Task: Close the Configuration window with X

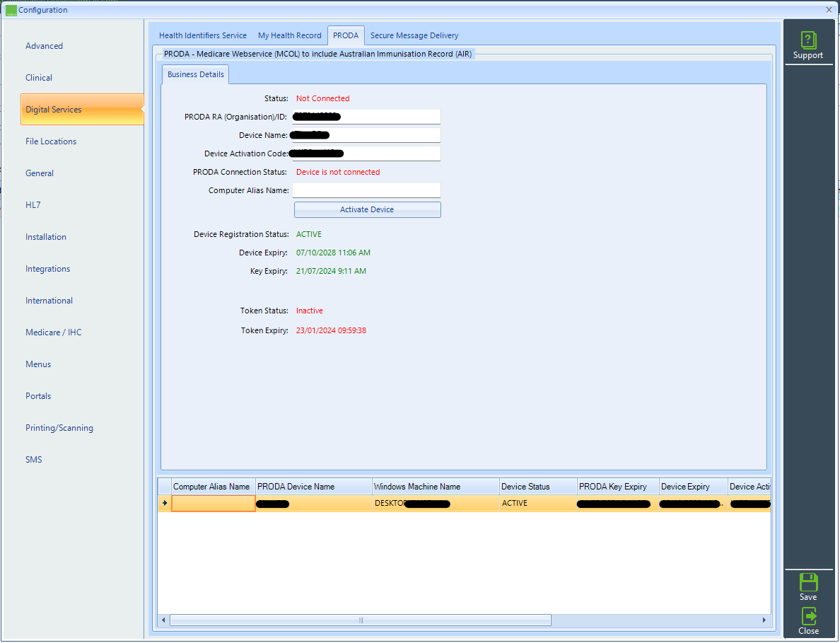Action: coord(829,10)
